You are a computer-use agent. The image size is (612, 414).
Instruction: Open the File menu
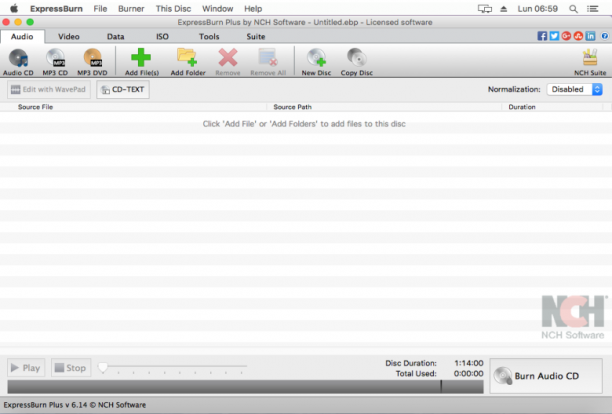tap(100, 9)
